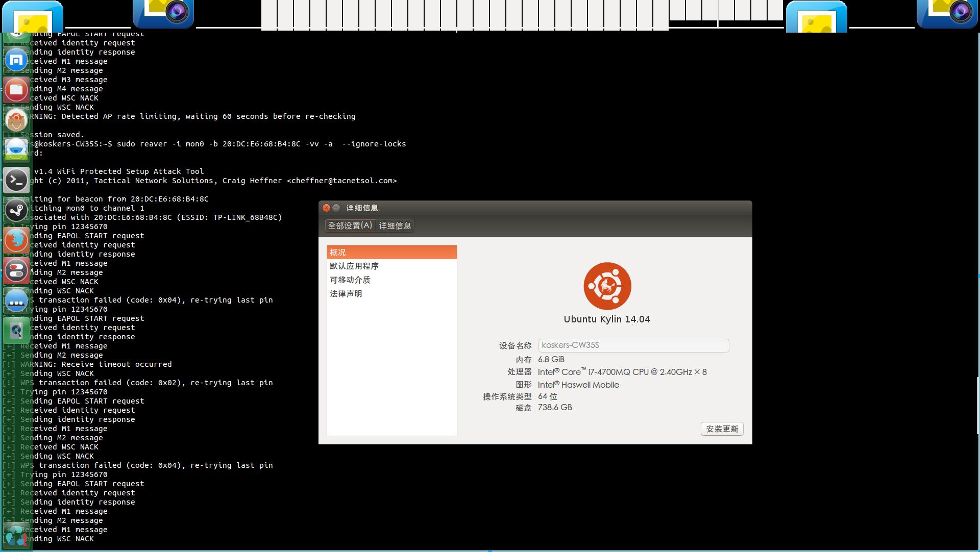Minimize the 详细信息 details window
The width and height of the screenshot is (980, 552).
336,208
